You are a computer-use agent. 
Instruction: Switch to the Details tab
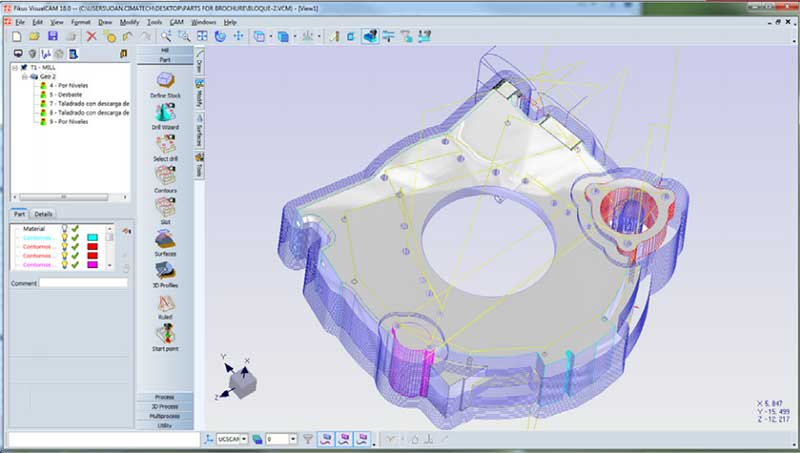(x=44, y=214)
